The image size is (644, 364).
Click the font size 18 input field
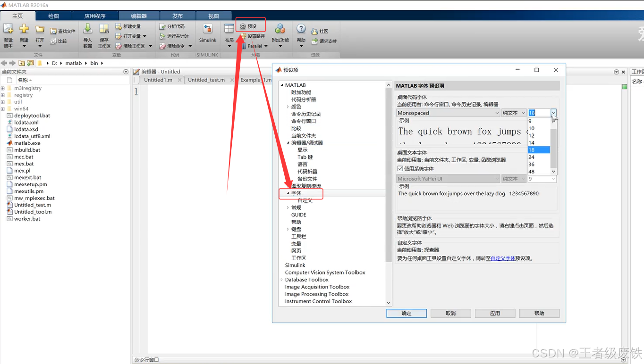click(539, 113)
